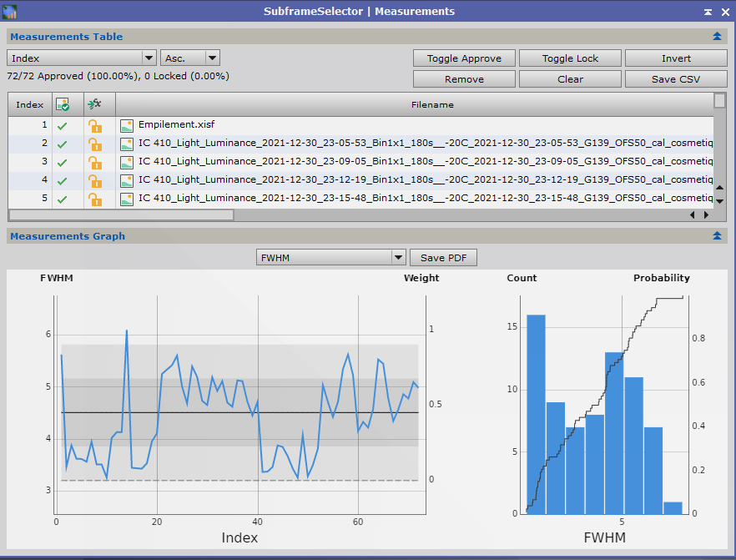Click the approved column header icon
This screenshot has width=736, height=560.
tap(62, 104)
